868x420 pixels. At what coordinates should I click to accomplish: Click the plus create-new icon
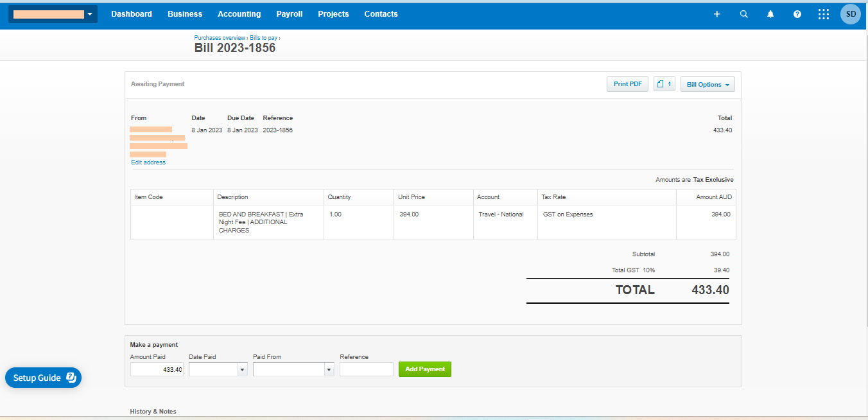click(x=717, y=14)
